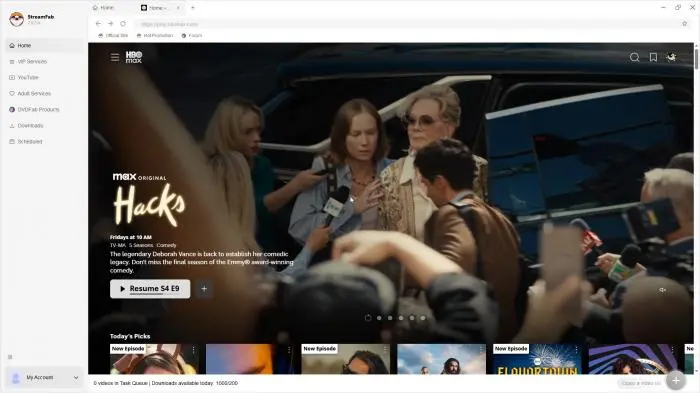Select YouTube in the sidebar
The height and width of the screenshot is (393, 700).
click(x=44, y=78)
